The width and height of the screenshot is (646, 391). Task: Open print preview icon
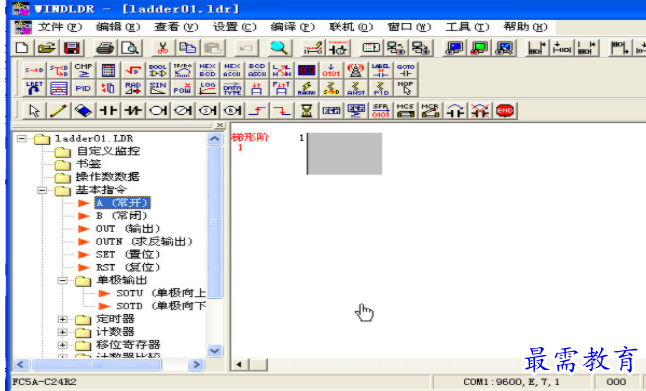point(130,48)
